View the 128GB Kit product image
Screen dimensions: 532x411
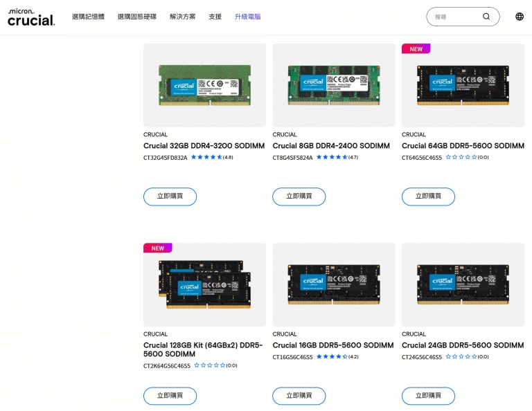[x=204, y=284]
